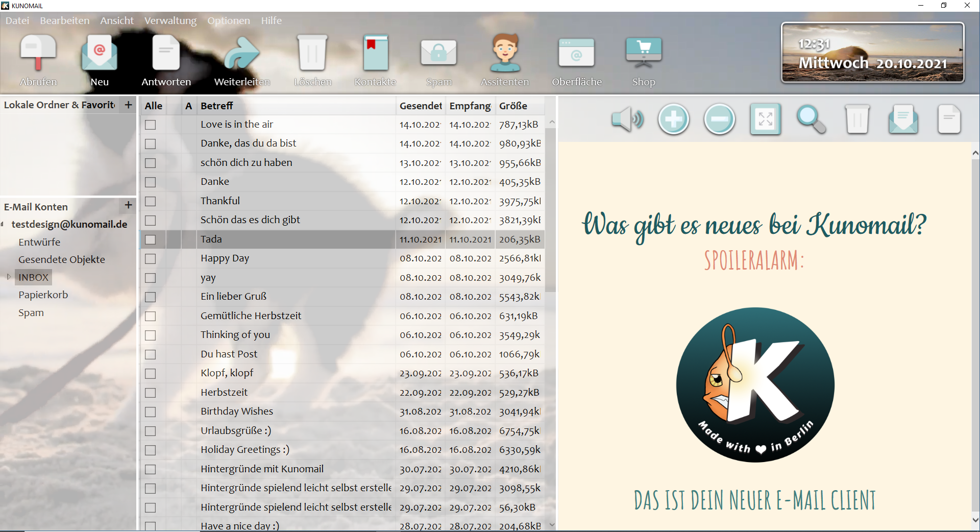980x532 pixels.
Task: Zoom out with the minus circle icon
Action: tap(720, 119)
